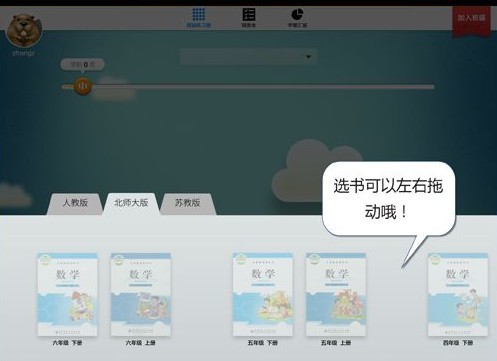
Task: Click the zhangz username label
Action: [23, 53]
